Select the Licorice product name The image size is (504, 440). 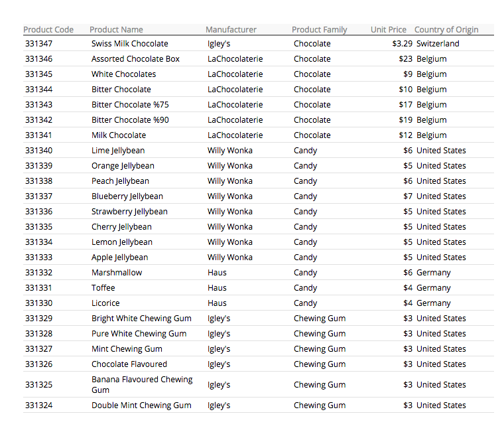(x=105, y=303)
